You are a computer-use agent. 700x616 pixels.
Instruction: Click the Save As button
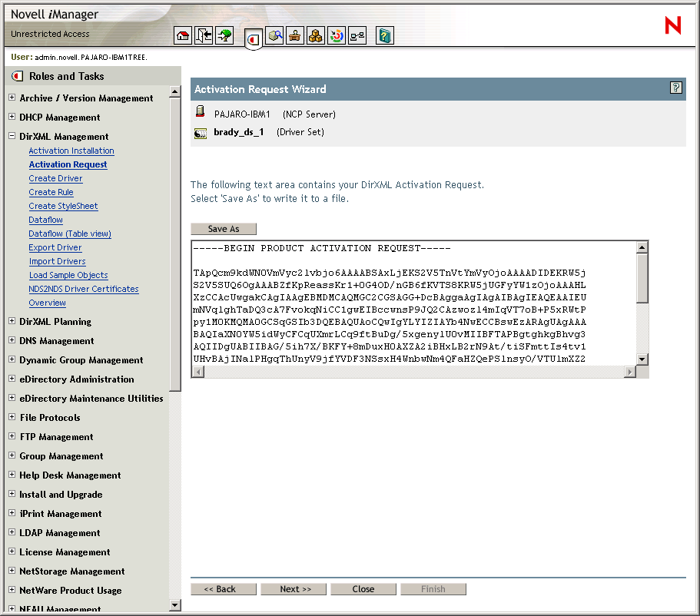tap(223, 228)
